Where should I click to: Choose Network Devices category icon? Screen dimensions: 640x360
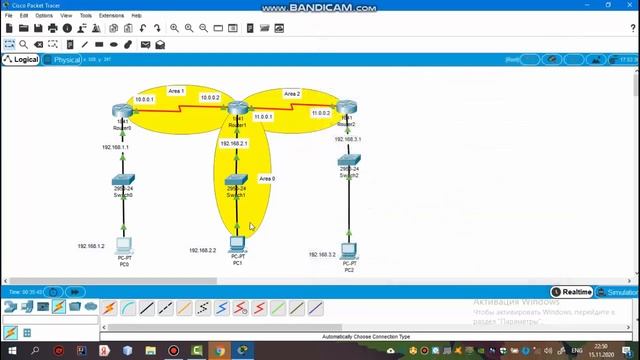point(11,307)
